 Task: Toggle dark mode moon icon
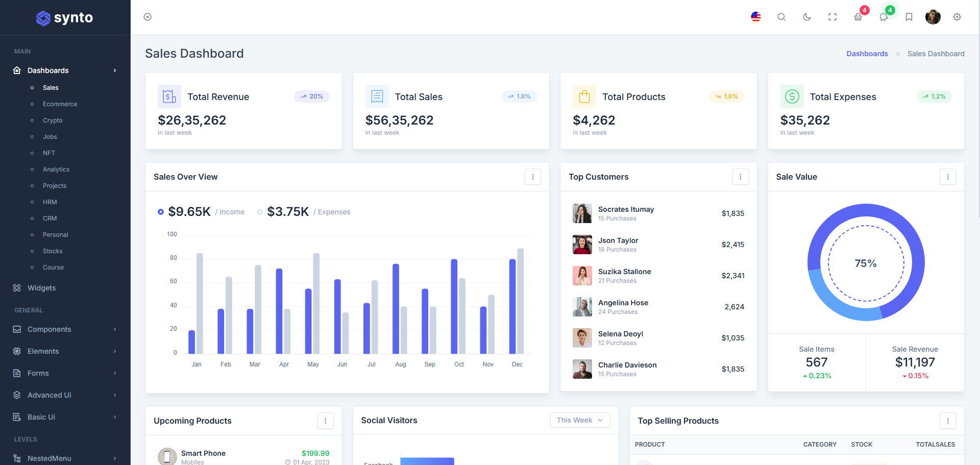click(807, 17)
